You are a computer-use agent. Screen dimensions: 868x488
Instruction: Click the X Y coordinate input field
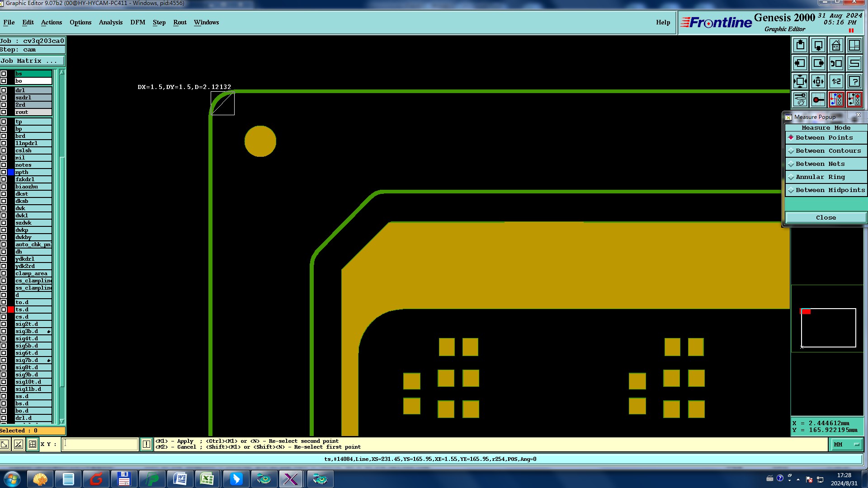click(100, 444)
